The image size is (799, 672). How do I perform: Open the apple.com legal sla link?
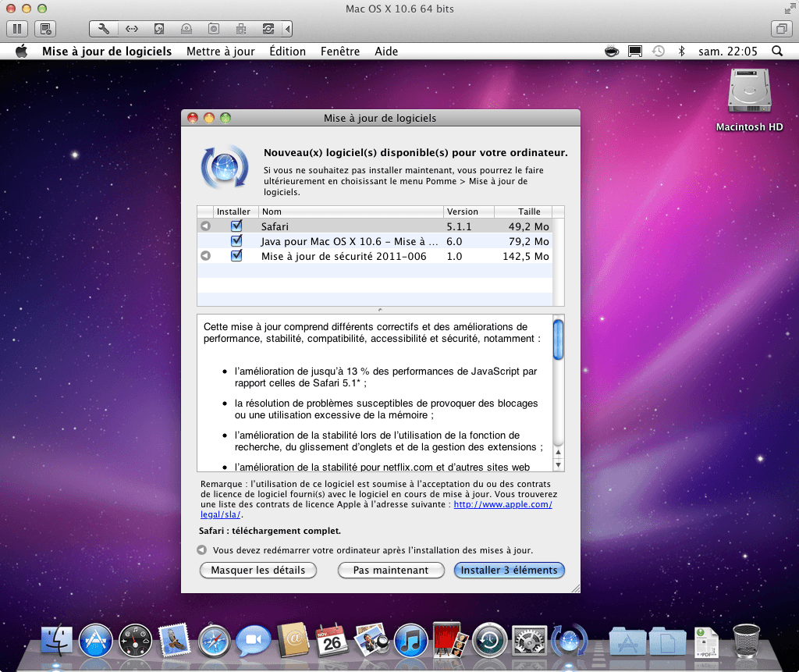point(503,504)
